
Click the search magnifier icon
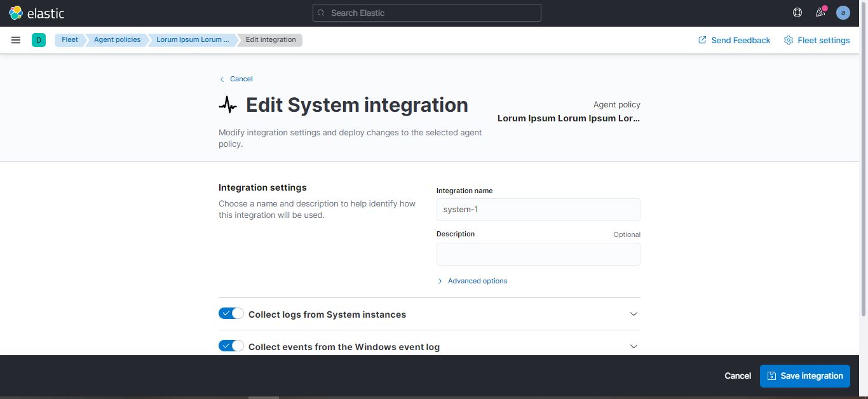tap(321, 13)
